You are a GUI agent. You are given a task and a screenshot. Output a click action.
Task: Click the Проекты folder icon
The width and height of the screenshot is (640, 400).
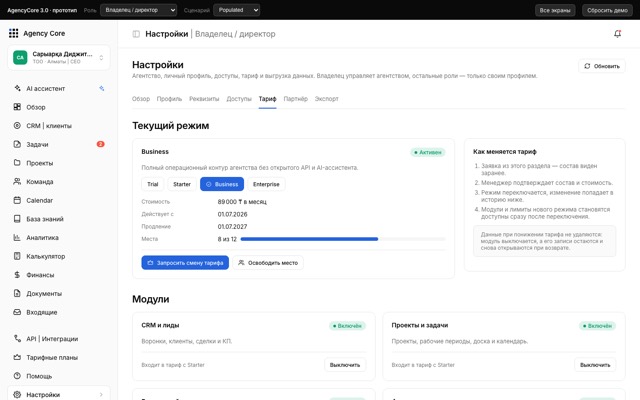pos(17,162)
